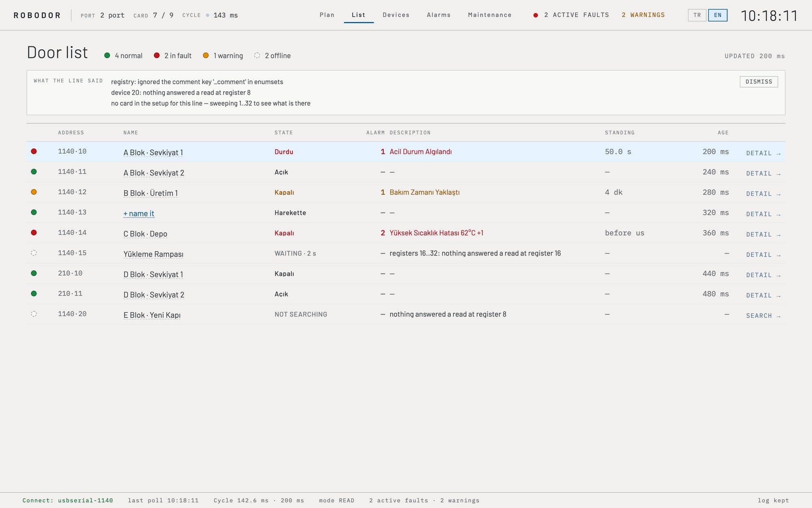Filter by '1 warning' legend
Screen dimensions: 812x508
point(223,56)
